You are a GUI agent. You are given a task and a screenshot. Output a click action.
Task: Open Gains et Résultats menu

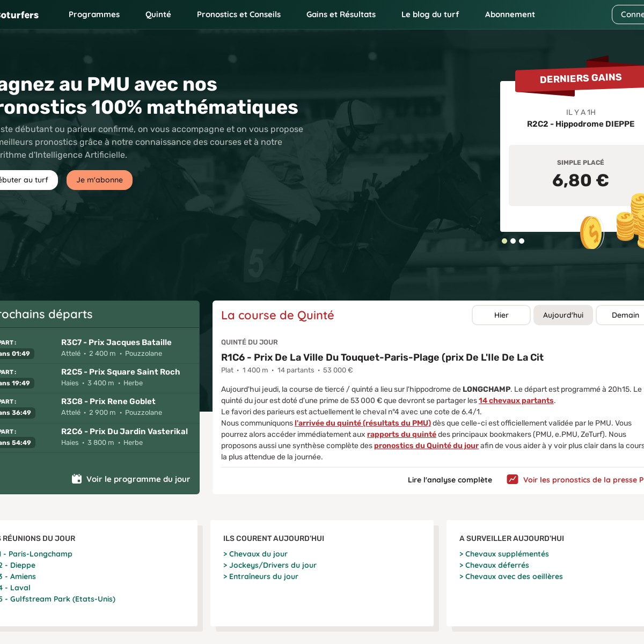pyautogui.click(x=341, y=14)
